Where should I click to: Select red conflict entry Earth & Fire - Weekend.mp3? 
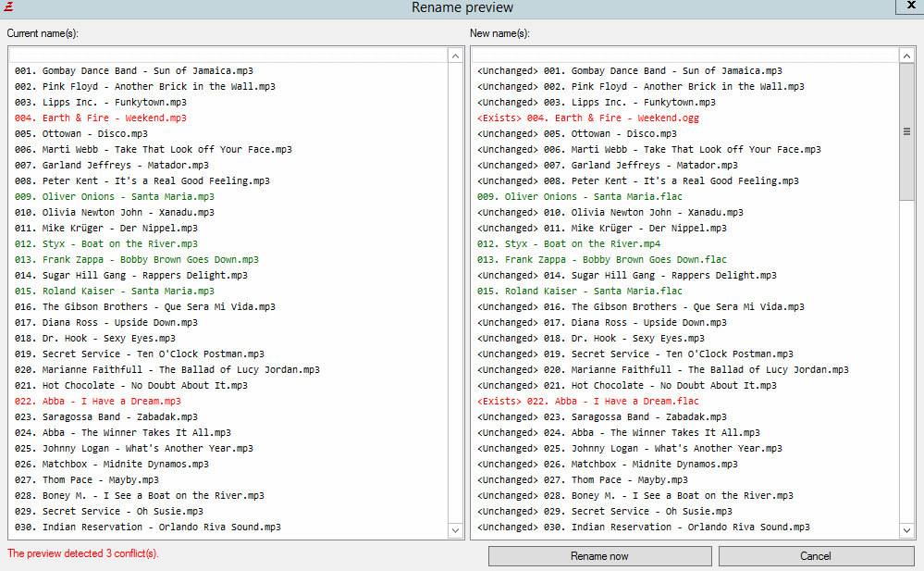point(100,118)
